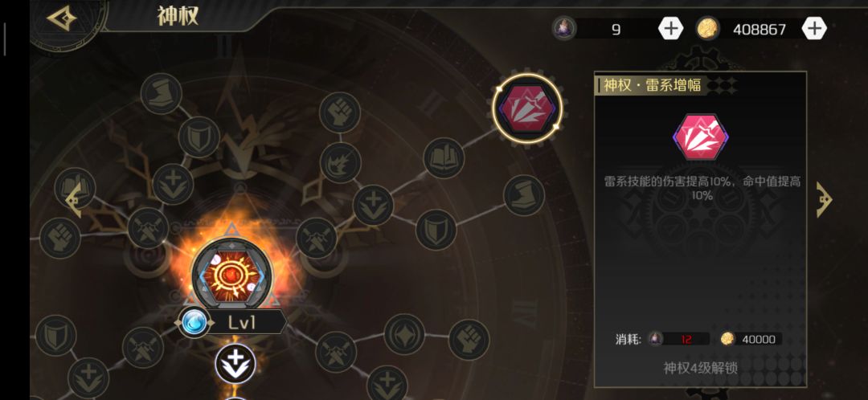Add gold with the plus button next to 408867

[x=814, y=28]
